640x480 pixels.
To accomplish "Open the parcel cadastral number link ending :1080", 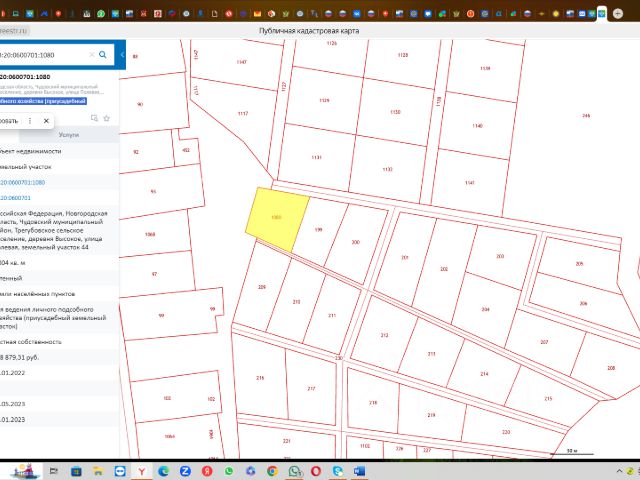I will coord(22,182).
